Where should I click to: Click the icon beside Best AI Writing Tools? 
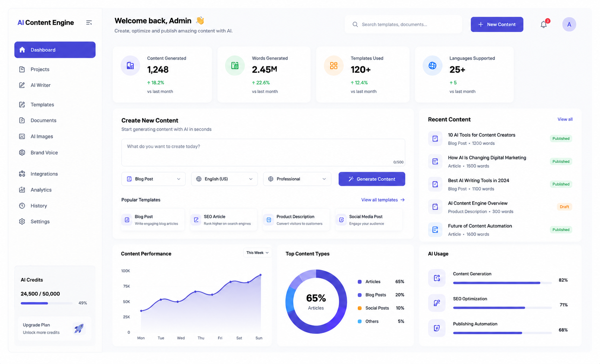(x=435, y=184)
